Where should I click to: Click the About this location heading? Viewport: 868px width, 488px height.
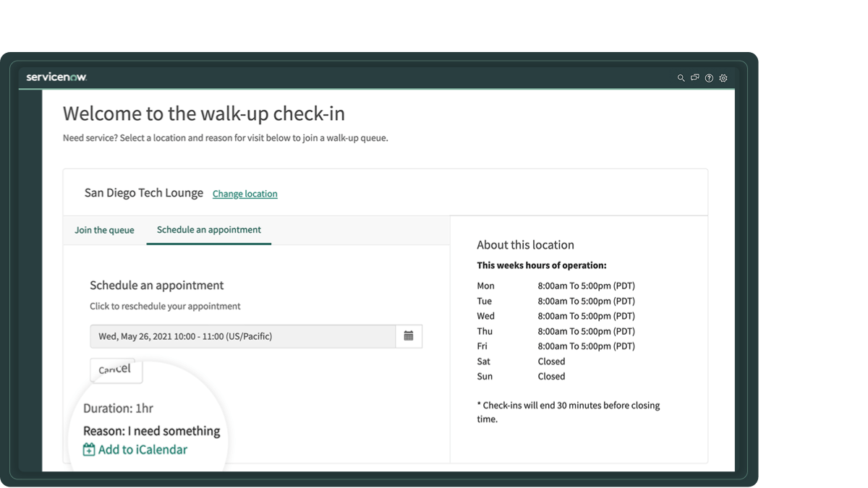tap(525, 244)
